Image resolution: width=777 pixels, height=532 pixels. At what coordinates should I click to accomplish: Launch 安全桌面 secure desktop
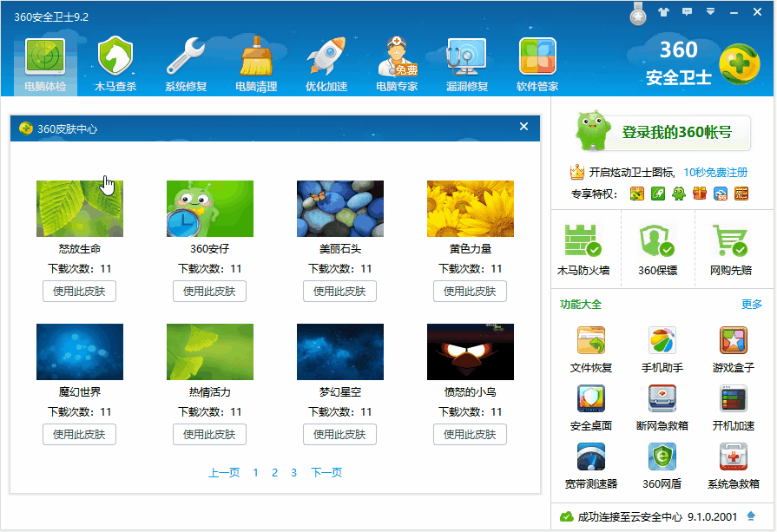pos(591,408)
